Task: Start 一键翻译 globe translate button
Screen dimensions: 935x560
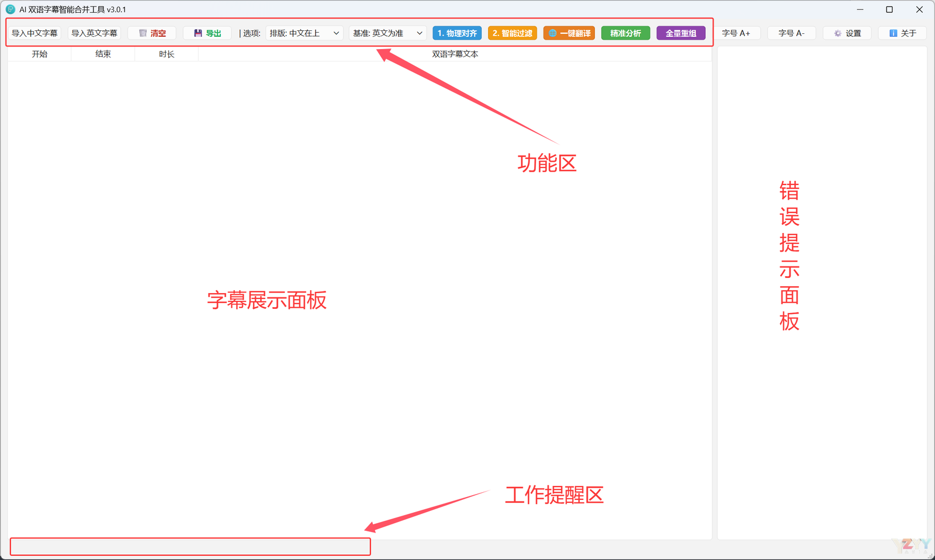Action: pyautogui.click(x=569, y=33)
